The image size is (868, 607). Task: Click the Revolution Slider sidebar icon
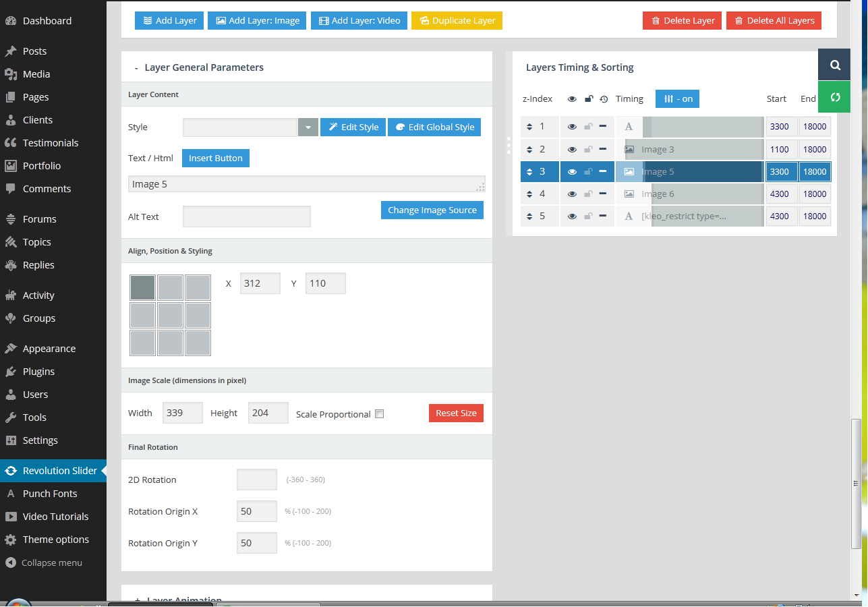tap(11, 471)
